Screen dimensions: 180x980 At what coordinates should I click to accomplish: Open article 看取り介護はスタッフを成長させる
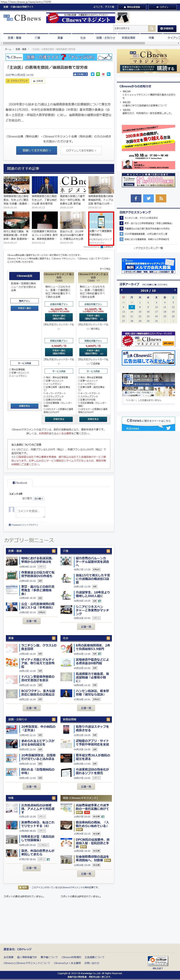click(x=92, y=729)
